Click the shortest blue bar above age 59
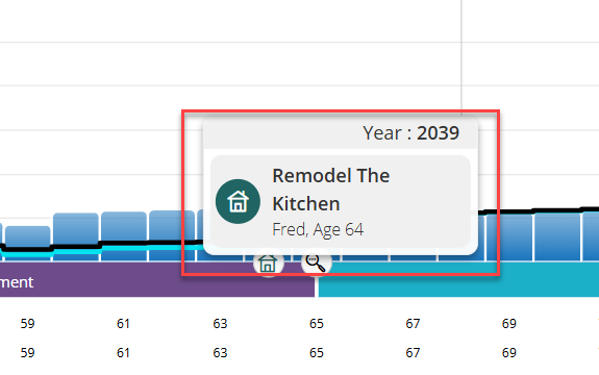The width and height of the screenshot is (599, 375). click(x=28, y=243)
